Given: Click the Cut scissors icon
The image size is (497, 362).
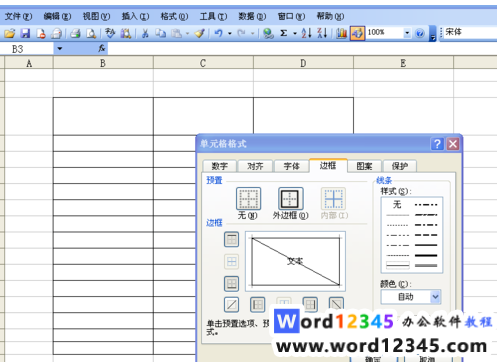Looking at the screenshot, I should [145, 33].
